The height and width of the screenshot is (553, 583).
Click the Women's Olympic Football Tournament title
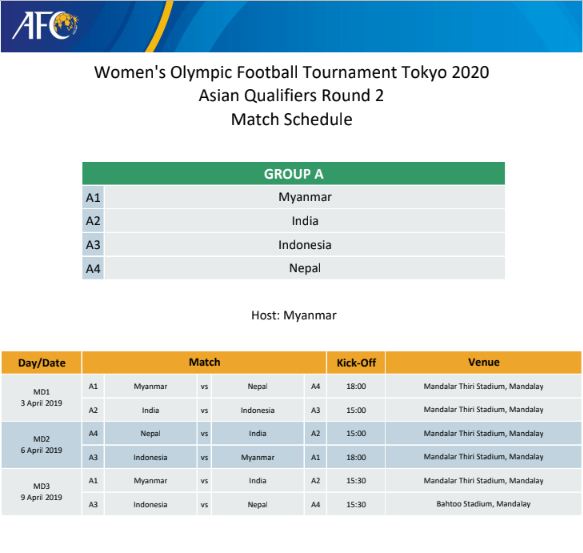click(292, 72)
